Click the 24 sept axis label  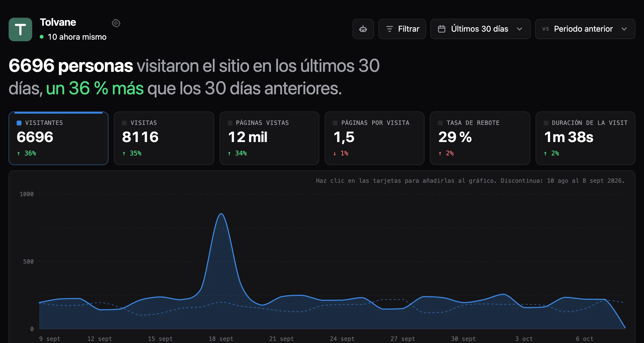(342, 339)
